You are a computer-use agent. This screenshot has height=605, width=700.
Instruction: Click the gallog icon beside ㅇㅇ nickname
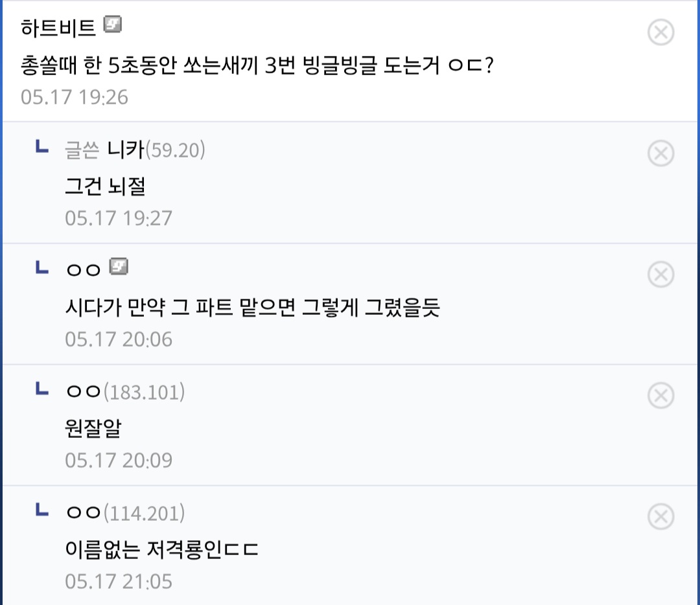click(x=119, y=266)
